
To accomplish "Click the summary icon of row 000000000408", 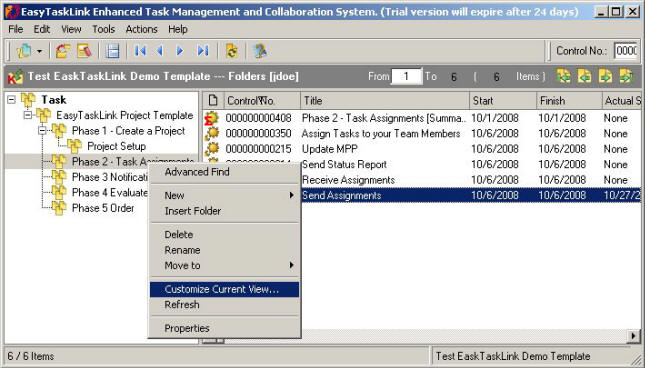I will point(212,118).
